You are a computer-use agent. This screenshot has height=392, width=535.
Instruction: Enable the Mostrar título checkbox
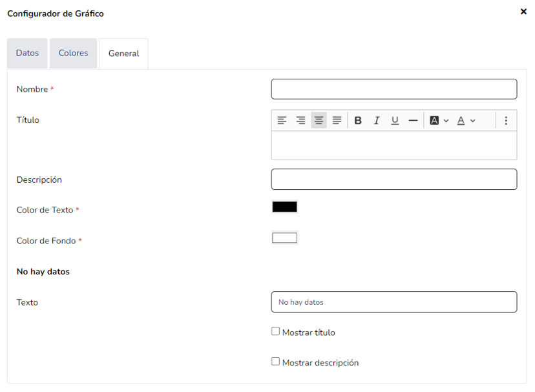tap(276, 332)
